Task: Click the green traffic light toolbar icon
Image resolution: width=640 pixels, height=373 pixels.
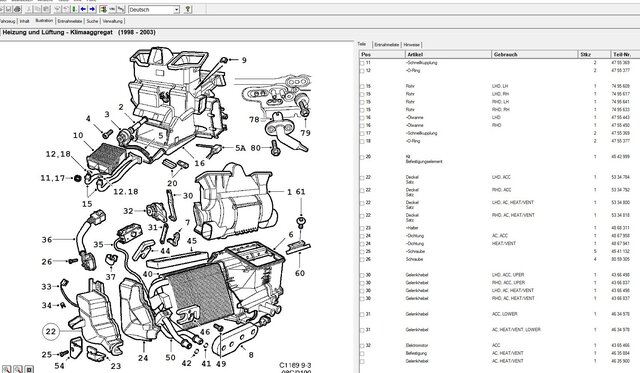Action: click(74, 9)
